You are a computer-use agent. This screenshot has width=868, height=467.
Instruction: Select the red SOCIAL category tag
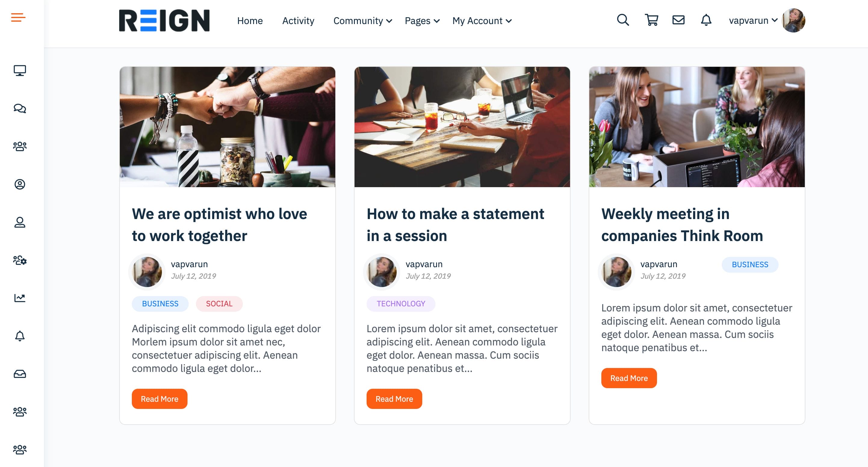(219, 304)
